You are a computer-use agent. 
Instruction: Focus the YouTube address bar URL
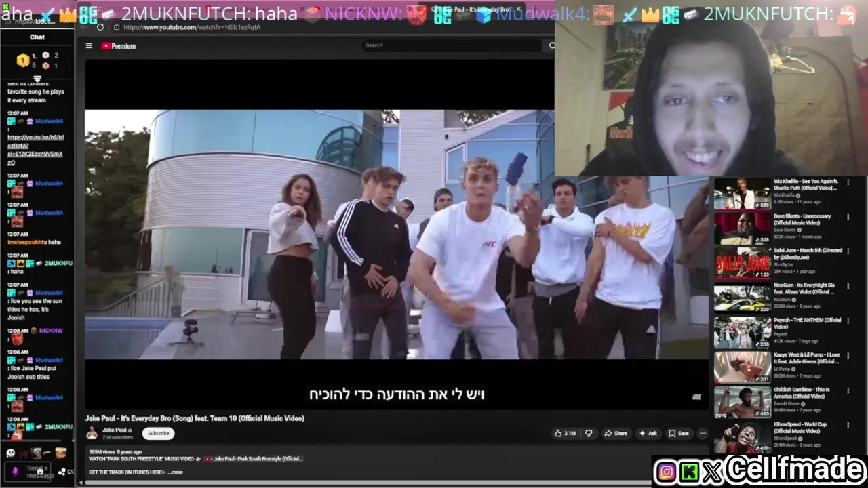click(192, 27)
